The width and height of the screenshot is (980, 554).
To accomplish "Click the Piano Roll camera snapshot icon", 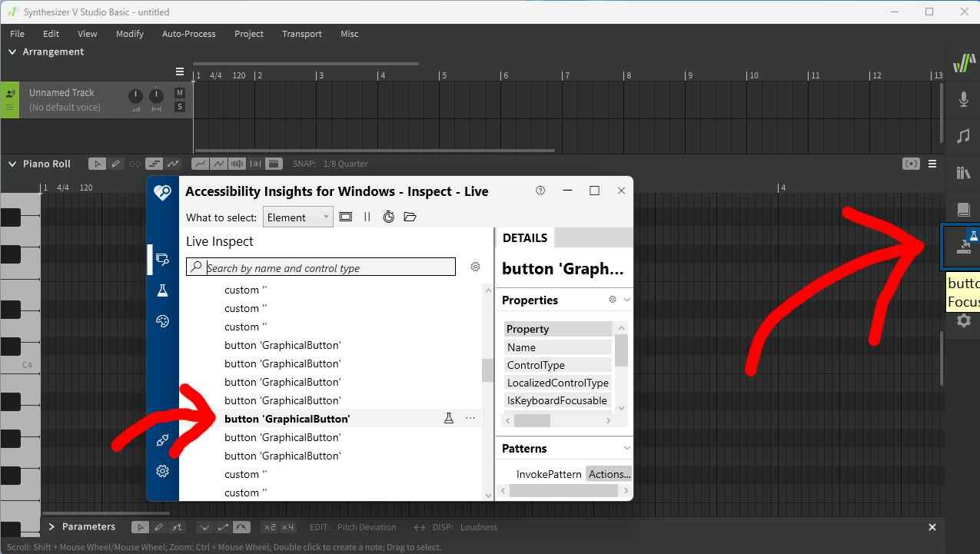I will (911, 164).
